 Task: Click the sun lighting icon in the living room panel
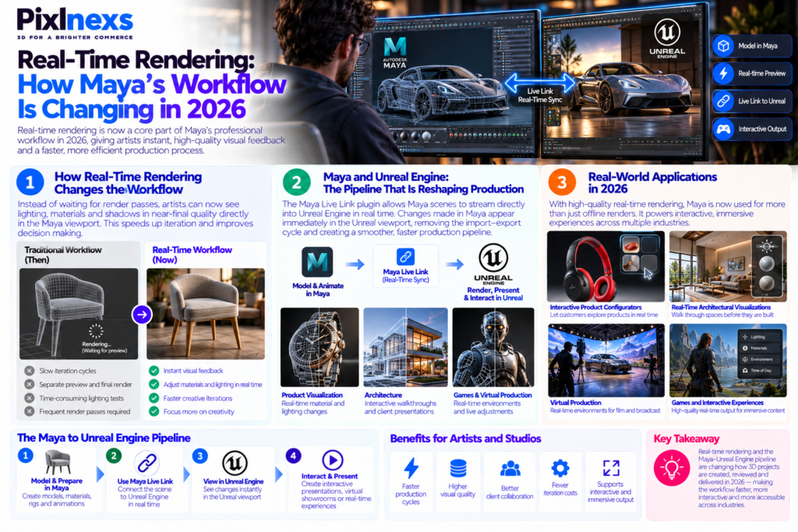point(766,247)
